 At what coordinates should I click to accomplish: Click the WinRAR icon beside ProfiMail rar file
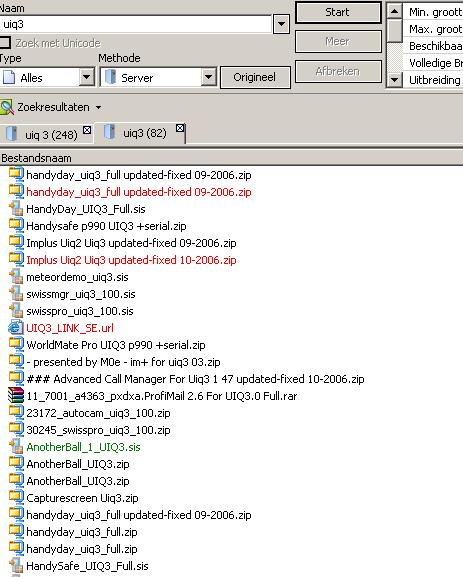[16, 396]
